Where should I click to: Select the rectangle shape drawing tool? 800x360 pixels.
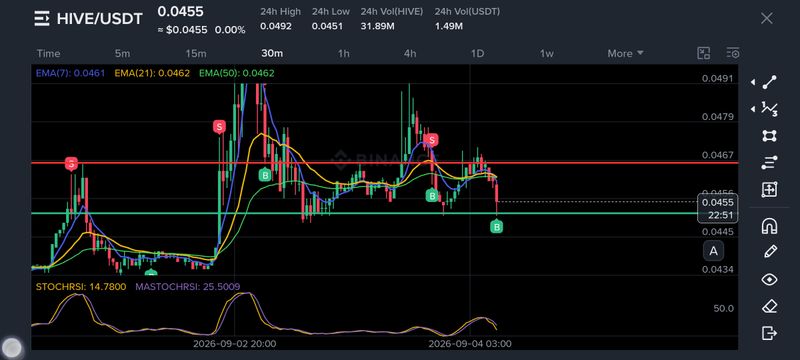click(x=769, y=136)
